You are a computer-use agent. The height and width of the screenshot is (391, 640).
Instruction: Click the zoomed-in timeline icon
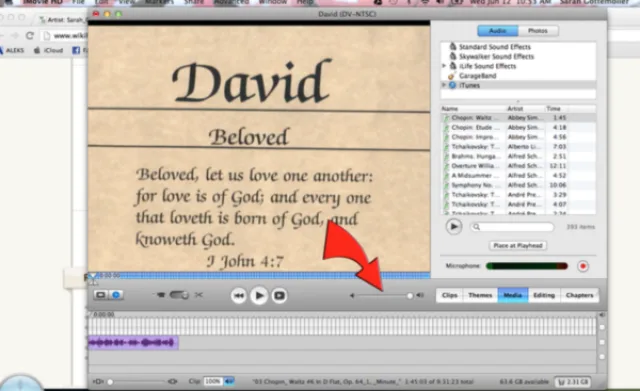click(173, 382)
